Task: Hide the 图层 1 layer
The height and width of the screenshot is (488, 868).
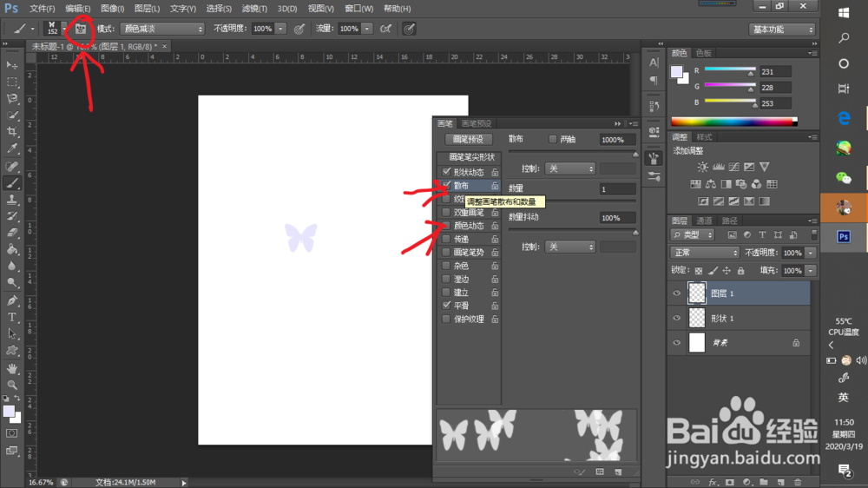Action: 676,293
